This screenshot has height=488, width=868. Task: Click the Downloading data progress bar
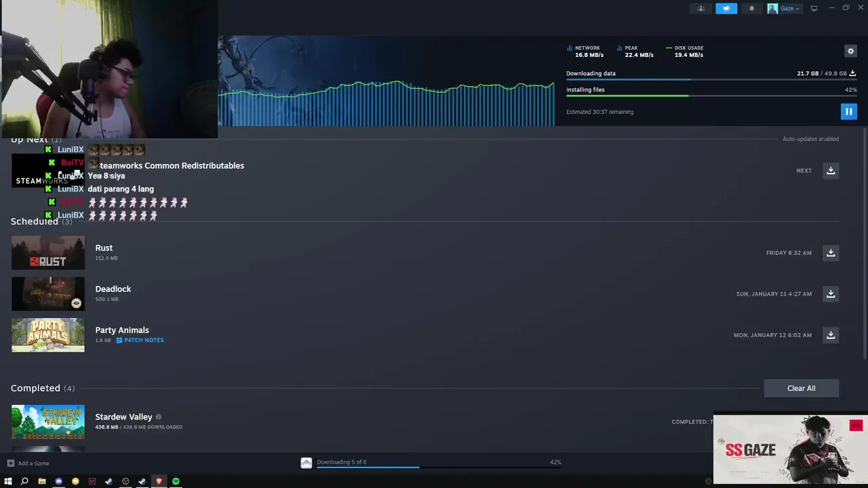(711, 80)
